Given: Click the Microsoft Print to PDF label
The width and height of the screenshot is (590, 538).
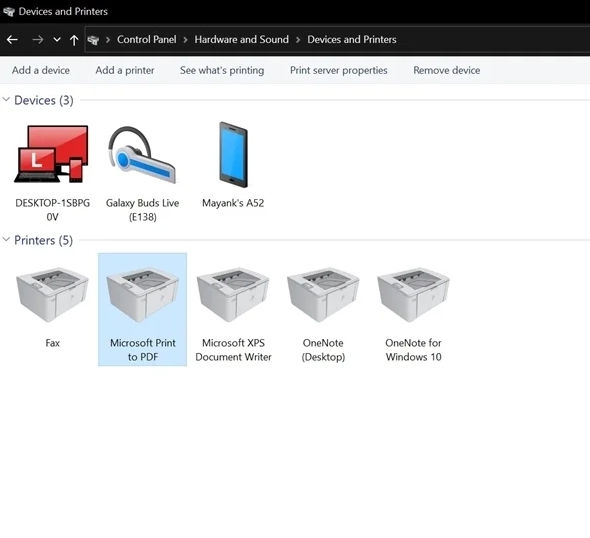Looking at the screenshot, I should (x=143, y=350).
